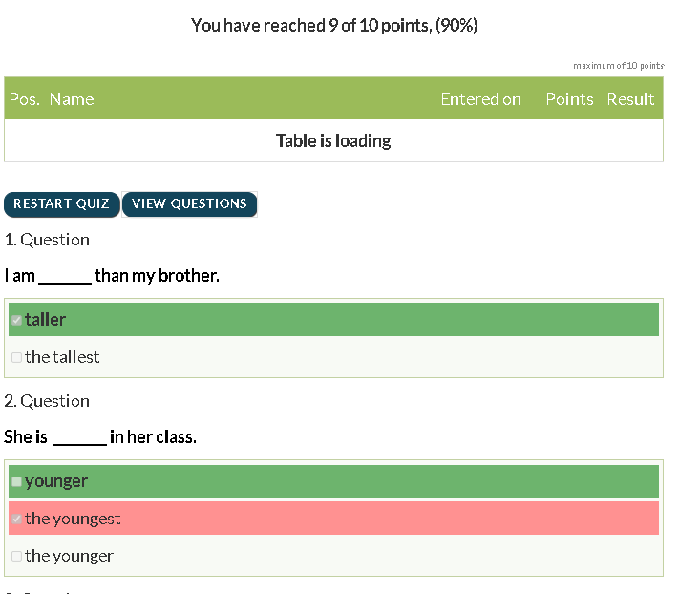
Task: Click the 'Name' column header
Action: tap(72, 99)
